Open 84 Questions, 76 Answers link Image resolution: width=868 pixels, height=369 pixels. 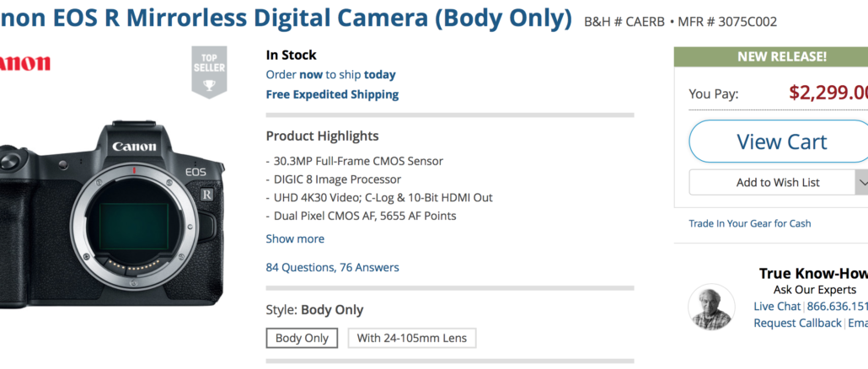[332, 268]
